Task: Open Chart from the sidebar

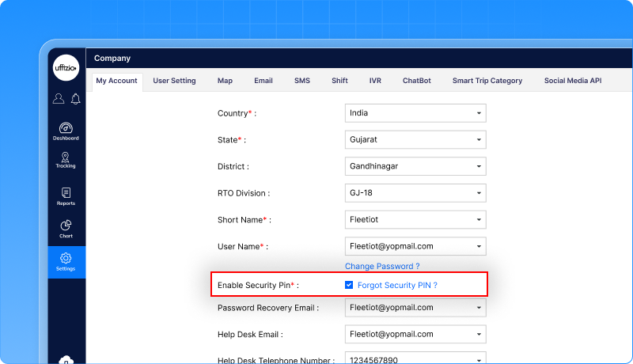Action: (66, 229)
